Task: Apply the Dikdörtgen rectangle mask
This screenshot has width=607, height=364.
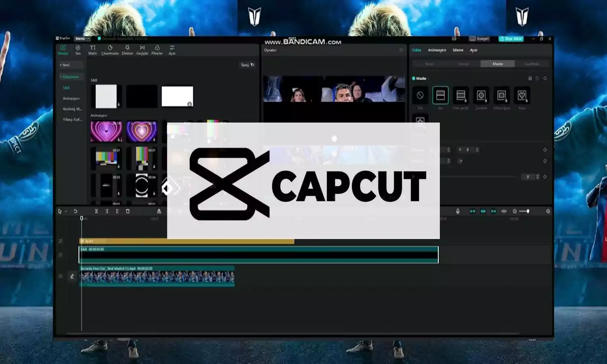Action: pyautogui.click(x=502, y=96)
